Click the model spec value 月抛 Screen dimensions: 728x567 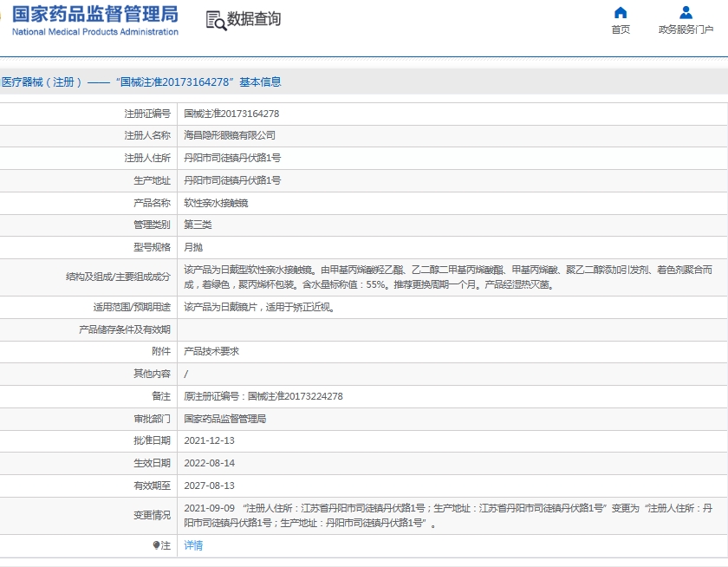[x=193, y=247]
